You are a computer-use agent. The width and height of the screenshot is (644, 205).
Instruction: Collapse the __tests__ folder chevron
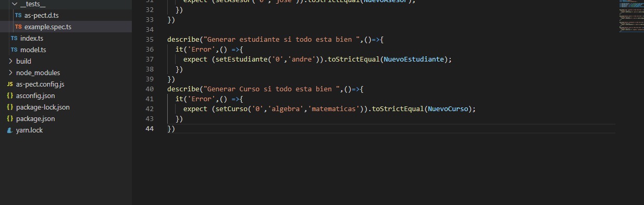pos(15,4)
